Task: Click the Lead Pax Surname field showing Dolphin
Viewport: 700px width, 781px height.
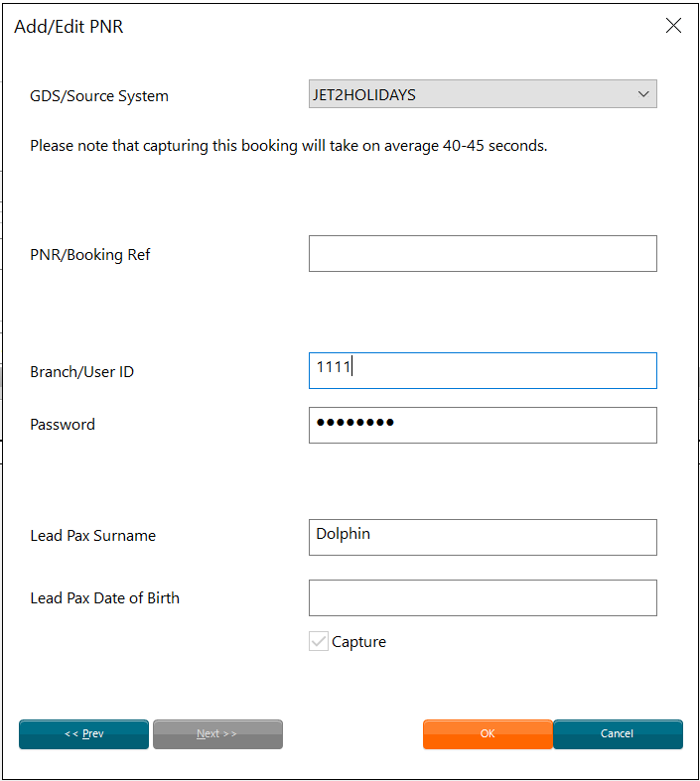Action: pos(483,538)
